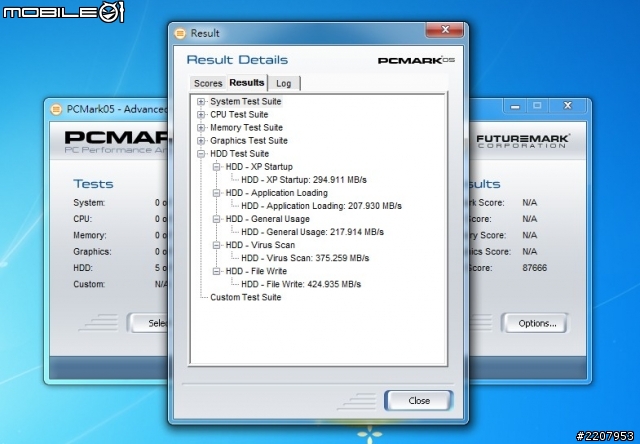Screen dimensions: 640x444
Task: Click the CPU: label under Tests
Action: pyautogui.click(x=82, y=219)
